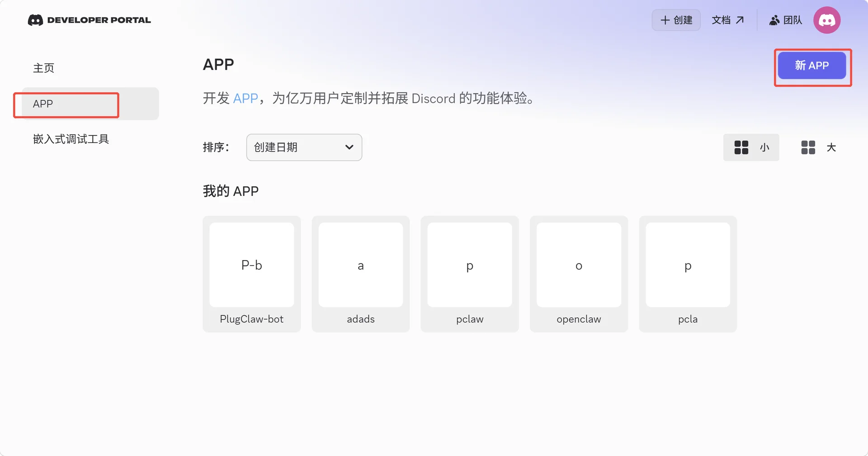Viewport: 868px width, 456px height.
Task: Switch to large grid view 大
Action: [x=818, y=147]
